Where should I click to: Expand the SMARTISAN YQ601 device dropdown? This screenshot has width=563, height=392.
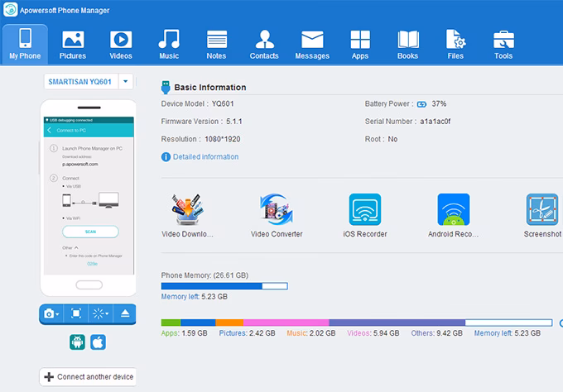coord(126,81)
